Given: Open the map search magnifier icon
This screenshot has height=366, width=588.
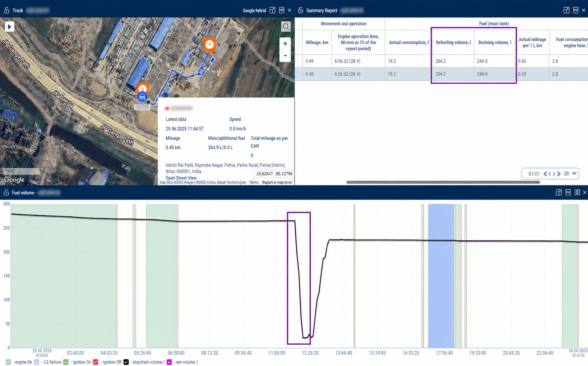Looking at the screenshot, I should pos(286,27).
